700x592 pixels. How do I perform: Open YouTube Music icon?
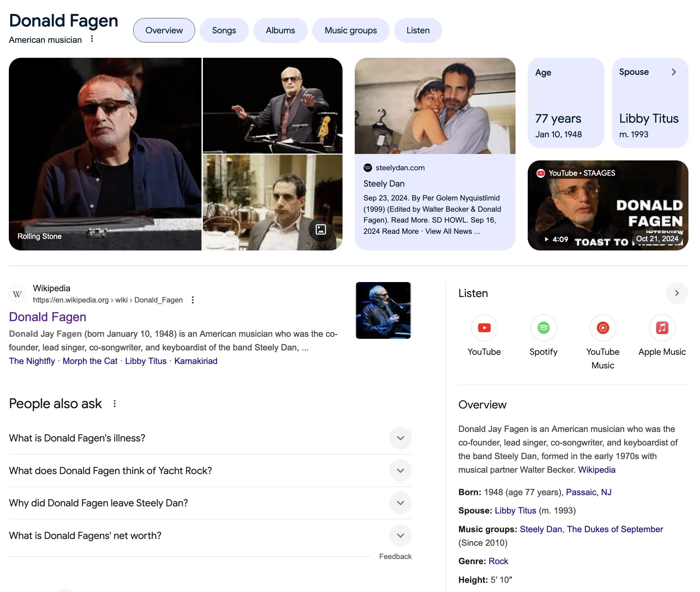tap(602, 328)
